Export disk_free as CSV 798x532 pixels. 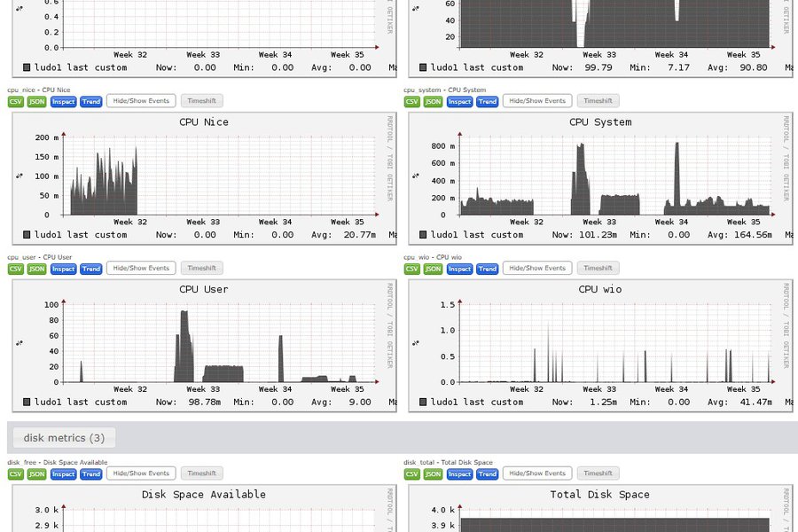click(x=16, y=474)
